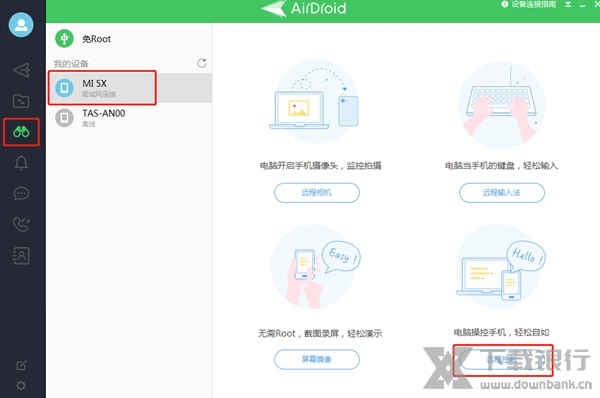This screenshot has height=398, width=600.
Task: Select the MI 5X device
Action: point(130,88)
